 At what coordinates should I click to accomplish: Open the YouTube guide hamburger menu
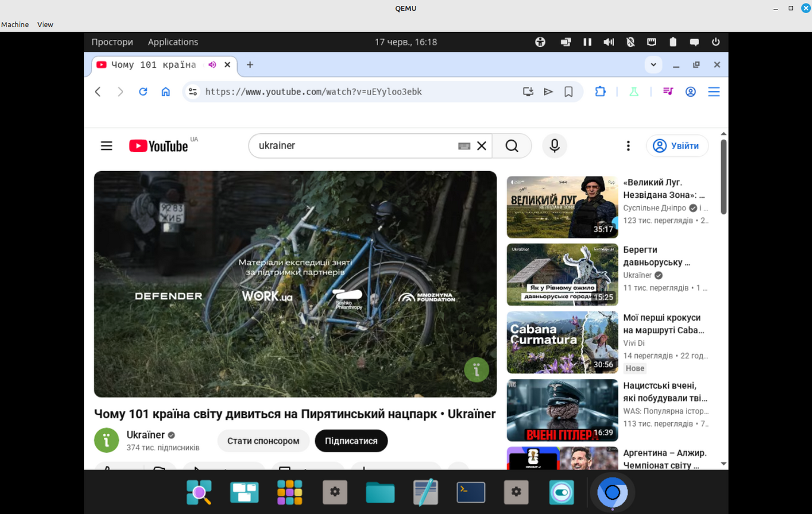coord(106,146)
